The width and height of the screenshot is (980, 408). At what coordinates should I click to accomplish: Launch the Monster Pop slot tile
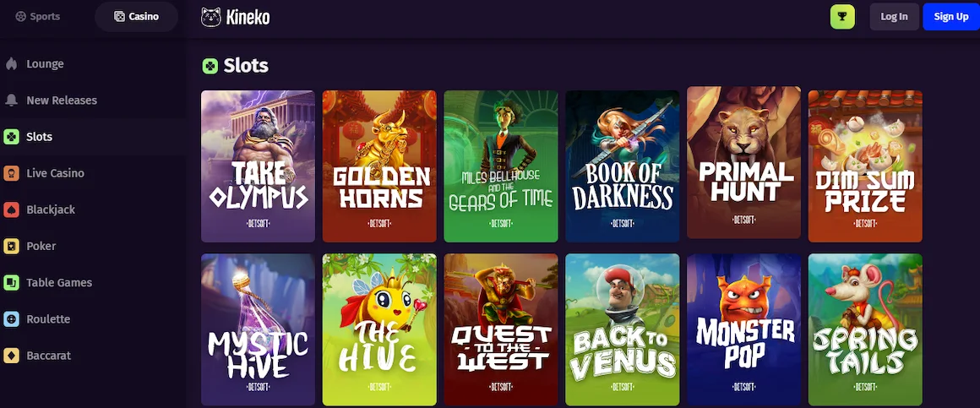pos(743,329)
